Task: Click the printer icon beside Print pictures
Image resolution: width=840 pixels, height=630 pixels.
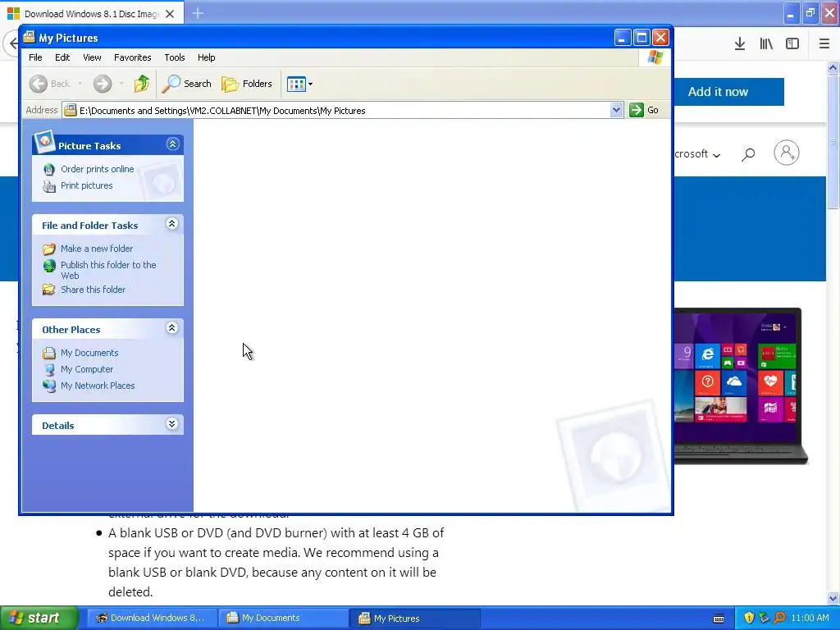Action: point(49,186)
